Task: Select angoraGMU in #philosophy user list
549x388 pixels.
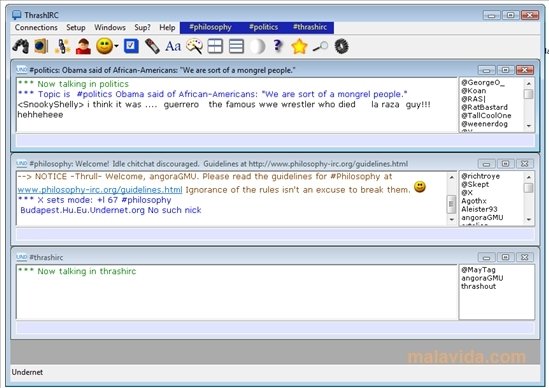Action: tap(482, 217)
